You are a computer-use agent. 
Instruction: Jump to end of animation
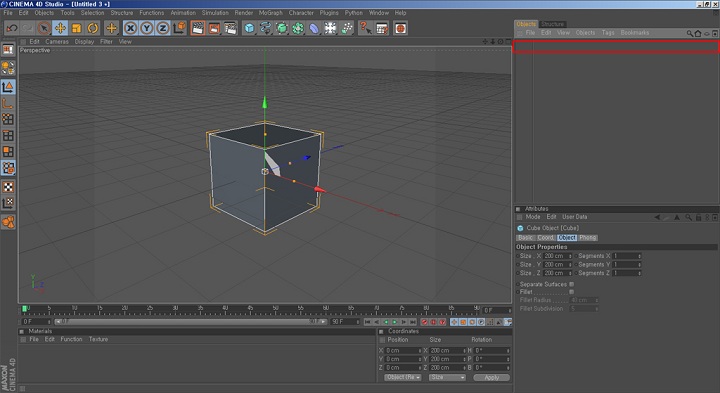click(x=413, y=322)
